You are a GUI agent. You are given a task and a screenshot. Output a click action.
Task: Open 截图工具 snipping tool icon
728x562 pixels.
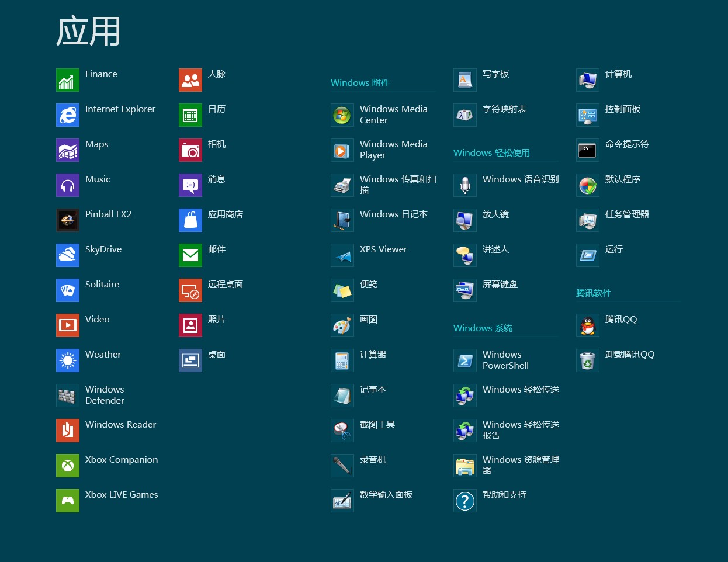coord(342,431)
